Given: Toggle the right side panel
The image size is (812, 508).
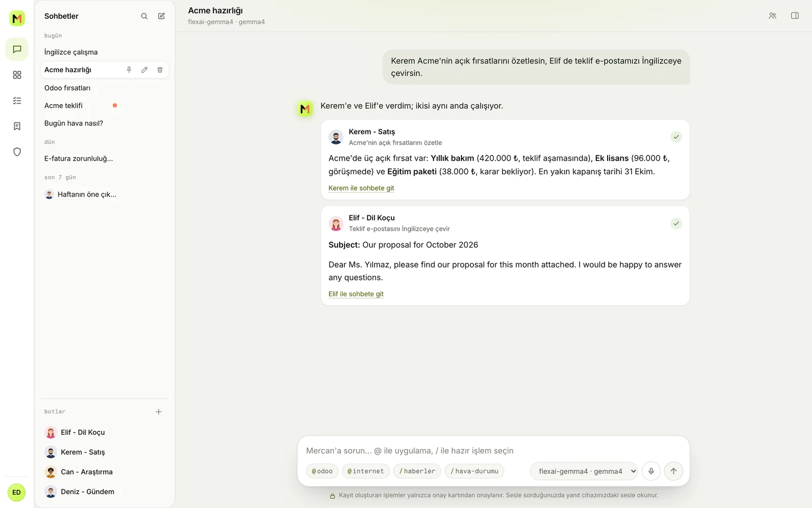Looking at the screenshot, I should click(795, 16).
